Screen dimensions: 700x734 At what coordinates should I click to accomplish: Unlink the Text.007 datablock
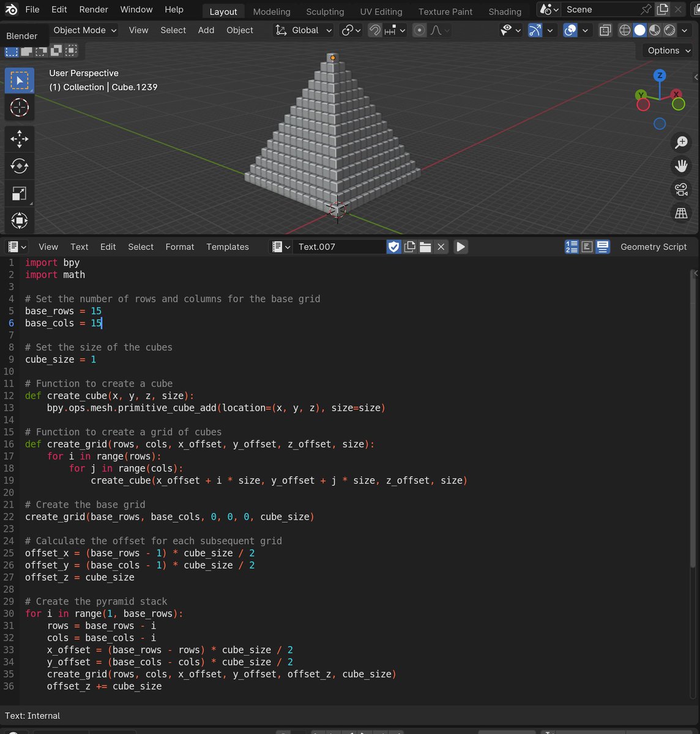point(441,247)
